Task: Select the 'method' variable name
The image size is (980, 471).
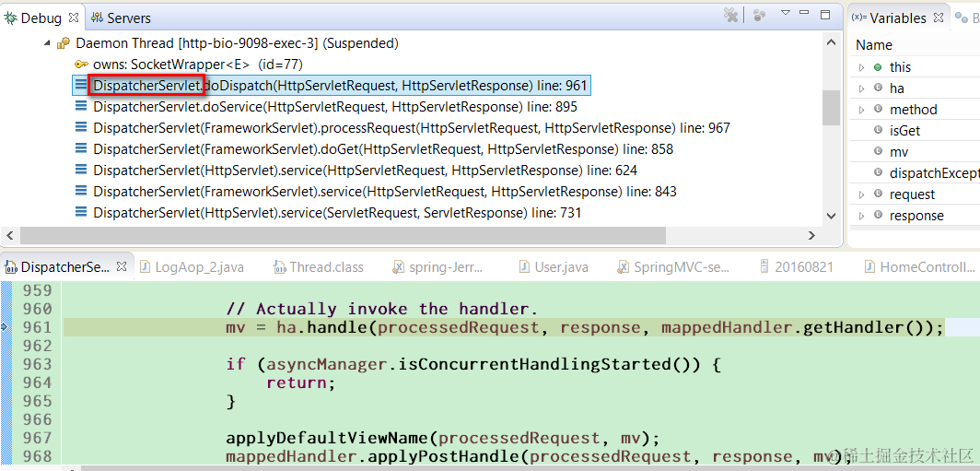Action: [914, 110]
